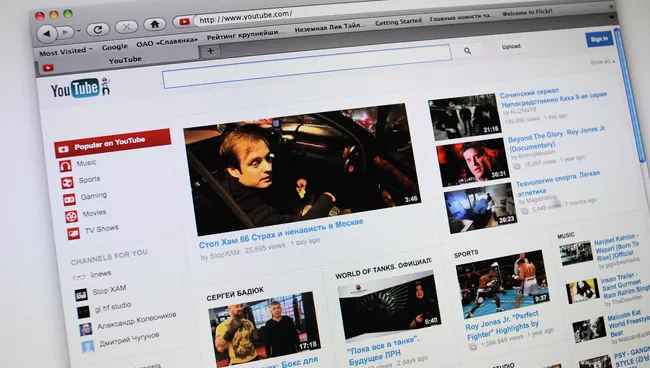Image resolution: width=650 pixels, height=368 pixels.
Task: Open a new tab with the plus button
Action: 210,51
